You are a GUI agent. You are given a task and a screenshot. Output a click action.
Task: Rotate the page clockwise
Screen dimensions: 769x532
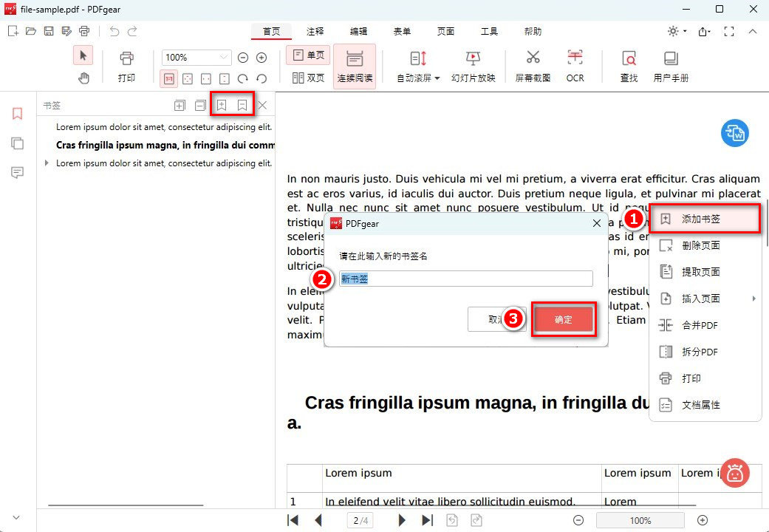(x=243, y=78)
